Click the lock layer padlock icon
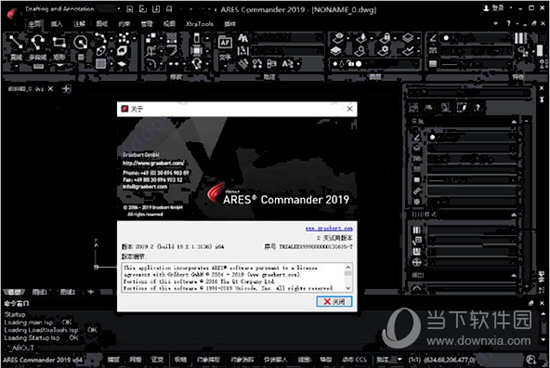The height and width of the screenshot is (368, 550). click(x=385, y=38)
